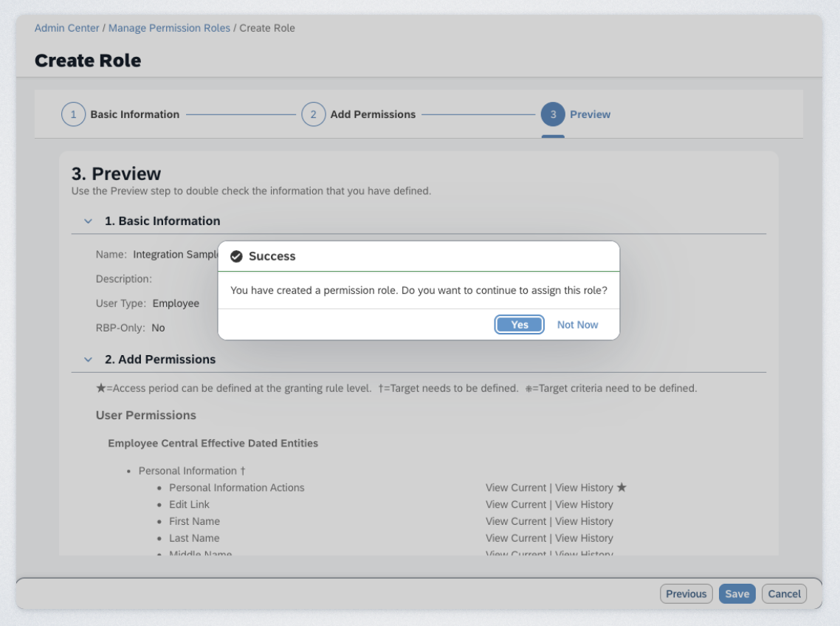840x626 pixels.
Task: Choose Not Now in the Success dialog
Action: pos(577,325)
